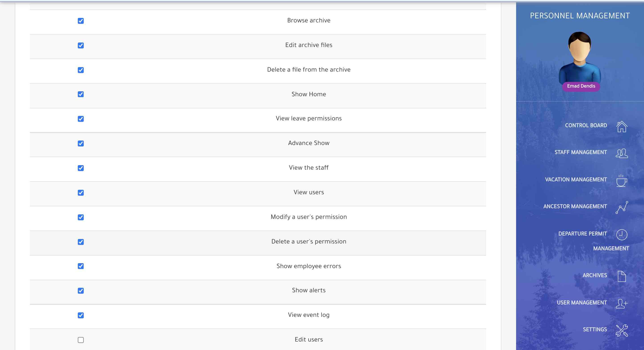Click the Personnel Management title

point(580,16)
